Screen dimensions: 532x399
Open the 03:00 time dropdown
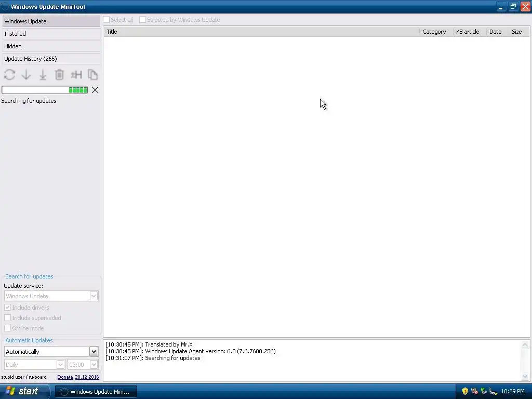(83, 365)
